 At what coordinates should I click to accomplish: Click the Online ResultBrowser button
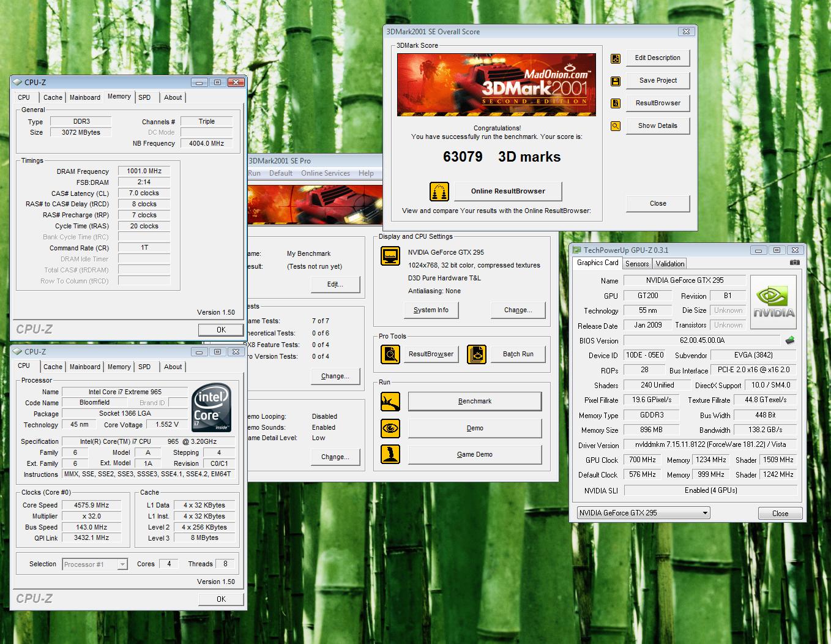coord(508,192)
